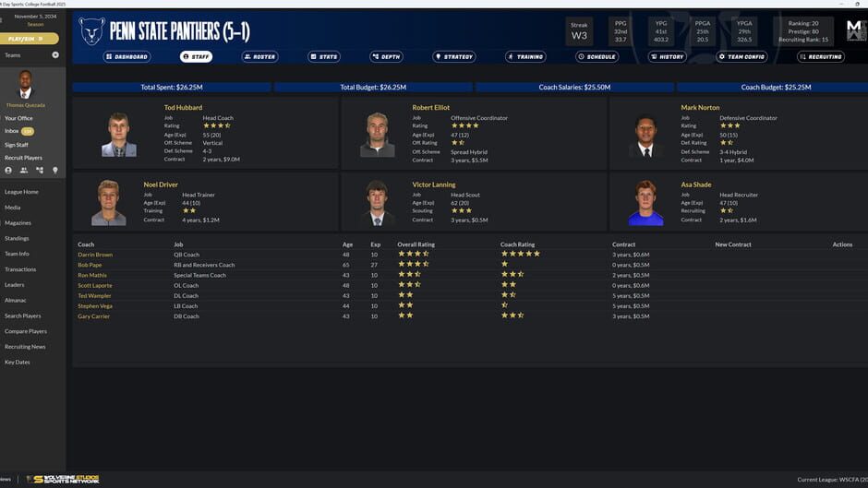Image resolution: width=868 pixels, height=488 pixels.
Task: Open Search Players
Action: click(23, 315)
